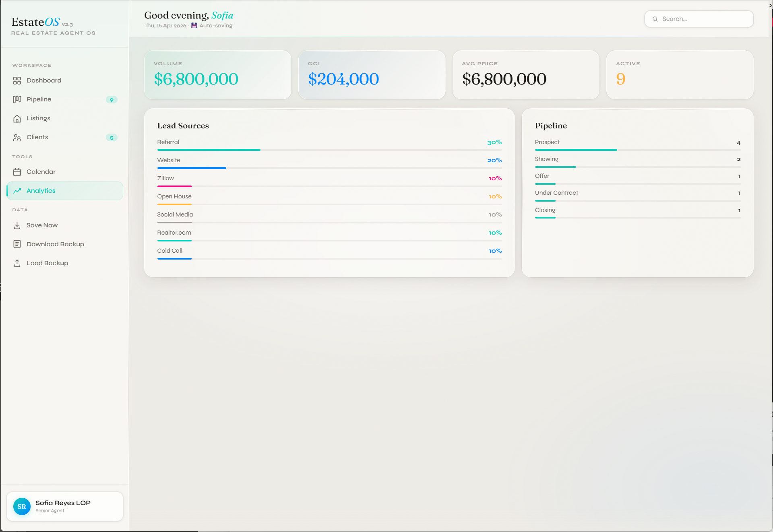Click the Website 20% value

(494, 161)
